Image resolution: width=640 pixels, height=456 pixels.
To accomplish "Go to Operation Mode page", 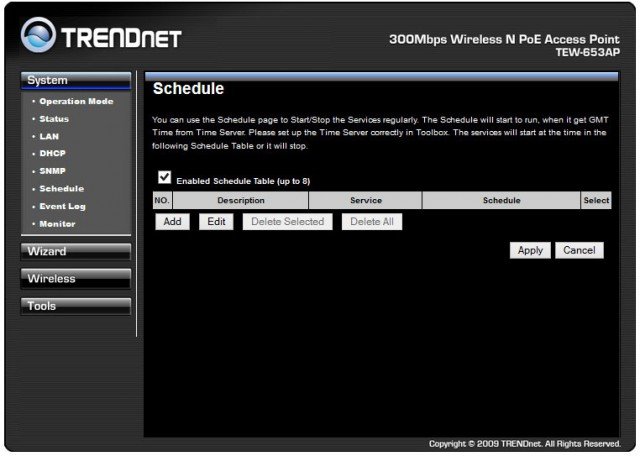I will coord(76,102).
